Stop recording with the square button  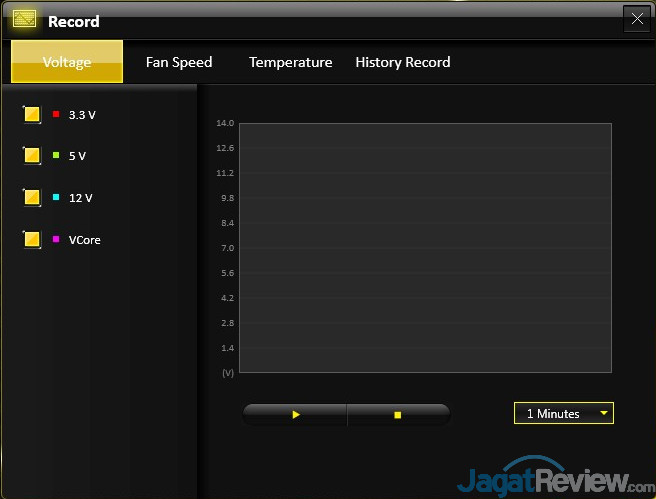click(x=398, y=415)
